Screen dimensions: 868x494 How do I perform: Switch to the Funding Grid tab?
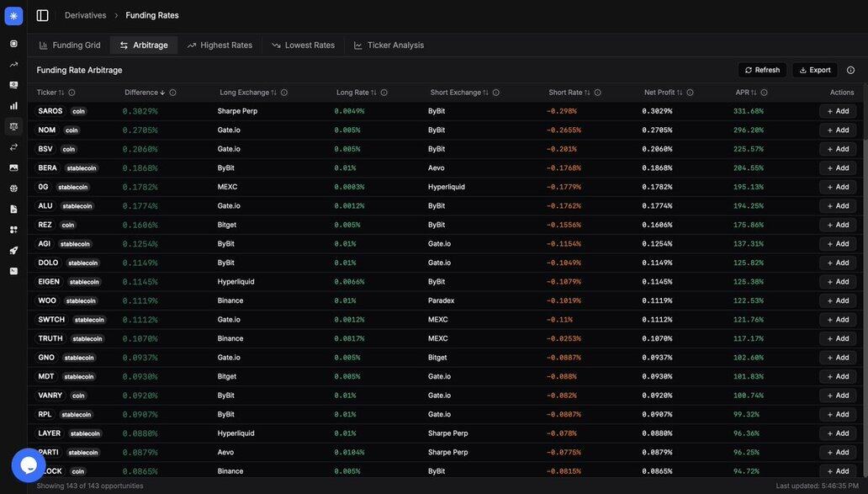70,45
